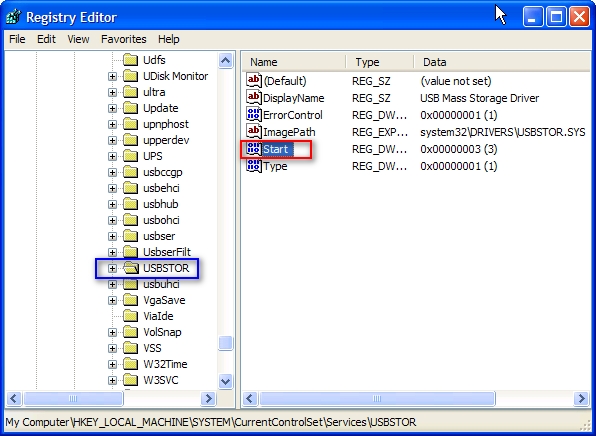Click the VgaSave folder icon
This screenshot has width=596, height=436.
(x=130, y=300)
